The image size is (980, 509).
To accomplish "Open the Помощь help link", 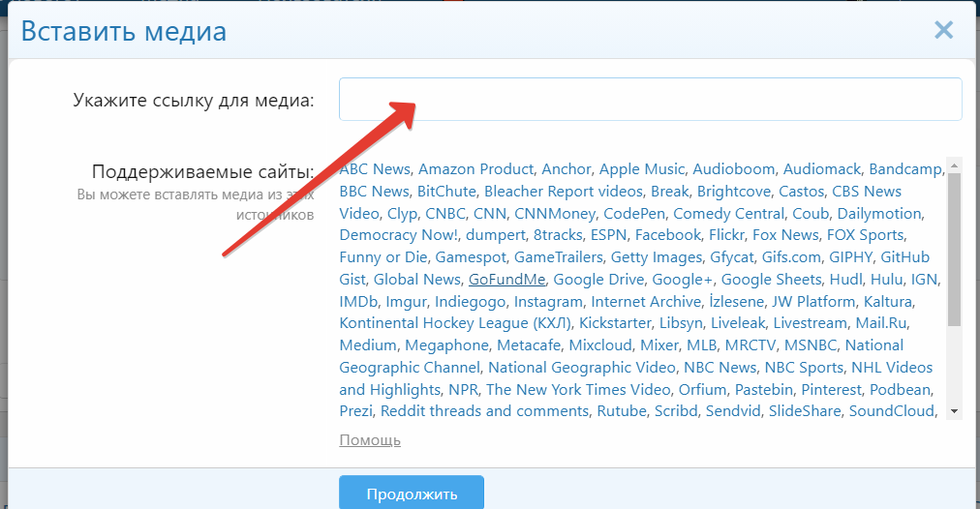I will click(369, 440).
